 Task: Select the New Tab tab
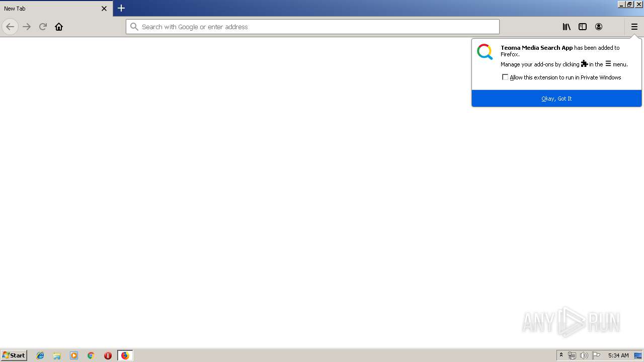(56, 9)
